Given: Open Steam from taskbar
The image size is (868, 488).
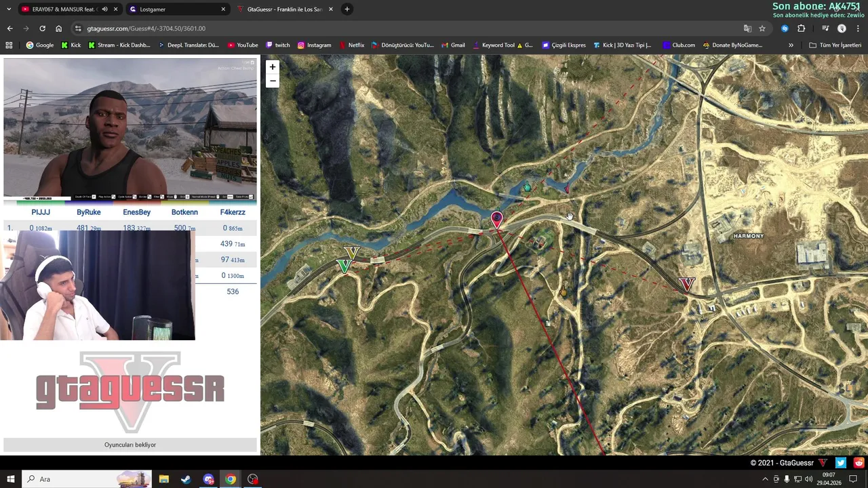Looking at the screenshot, I should click(186, 479).
